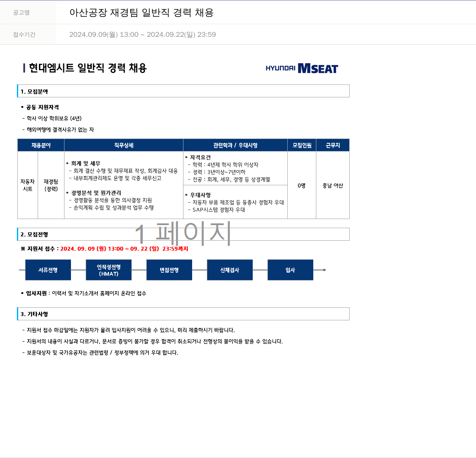
Task: Click the line '자동차 부품 제조업 등 동종사 경험자 우대'
Action: coord(238,202)
